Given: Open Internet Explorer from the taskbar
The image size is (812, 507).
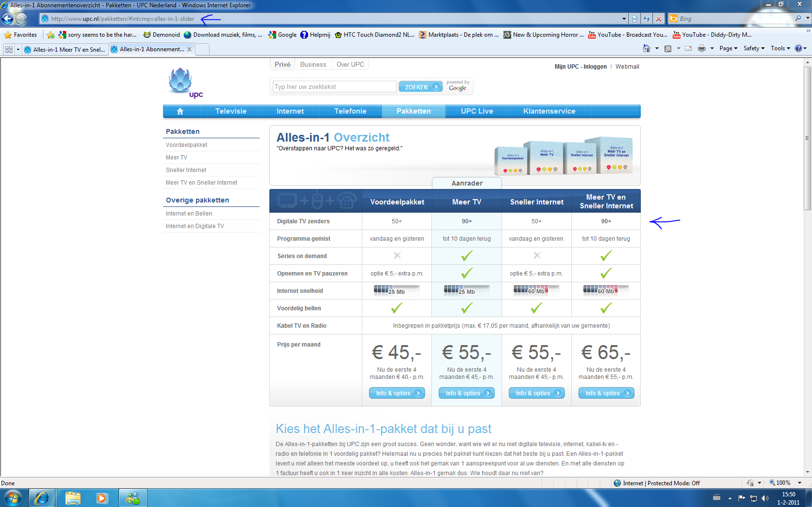Looking at the screenshot, I should [x=42, y=498].
